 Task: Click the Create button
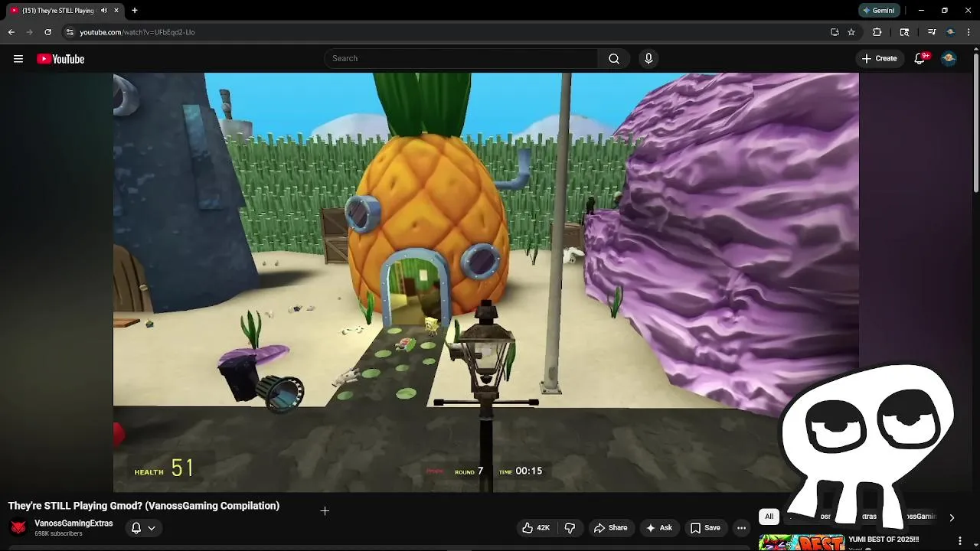(x=880, y=59)
